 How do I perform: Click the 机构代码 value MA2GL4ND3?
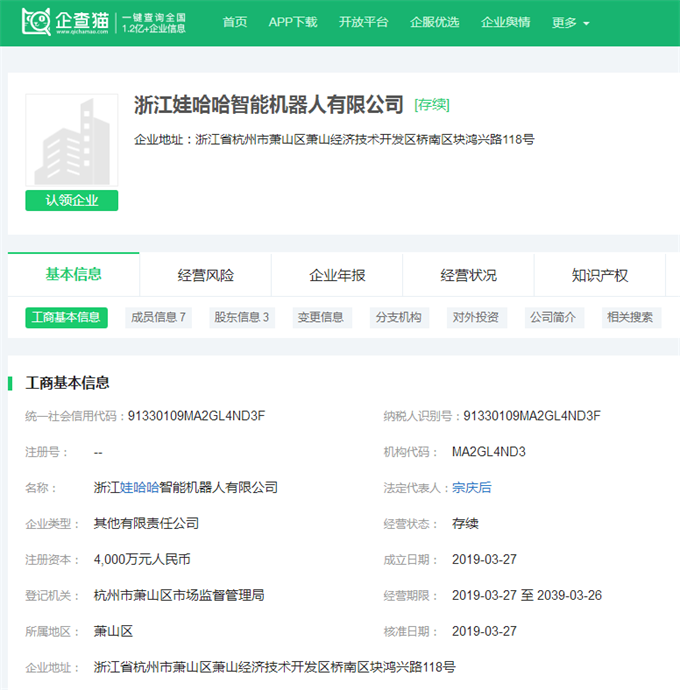(x=489, y=452)
